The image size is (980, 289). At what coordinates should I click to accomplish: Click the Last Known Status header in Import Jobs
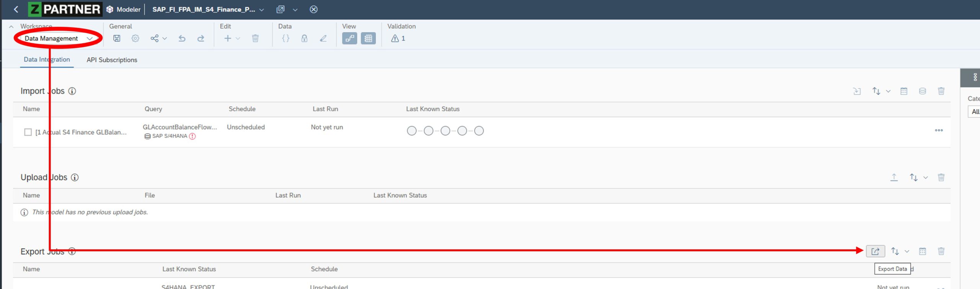click(433, 109)
